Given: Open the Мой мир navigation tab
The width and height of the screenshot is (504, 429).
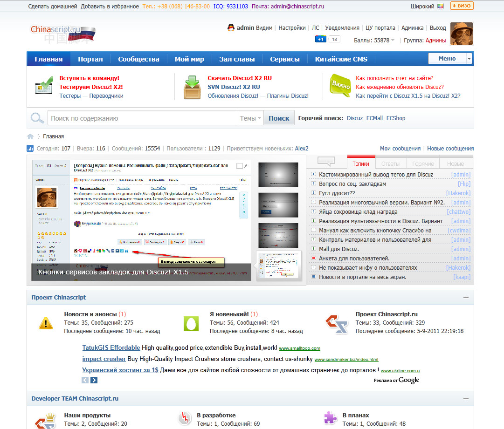Looking at the screenshot, I should [189, 59].
